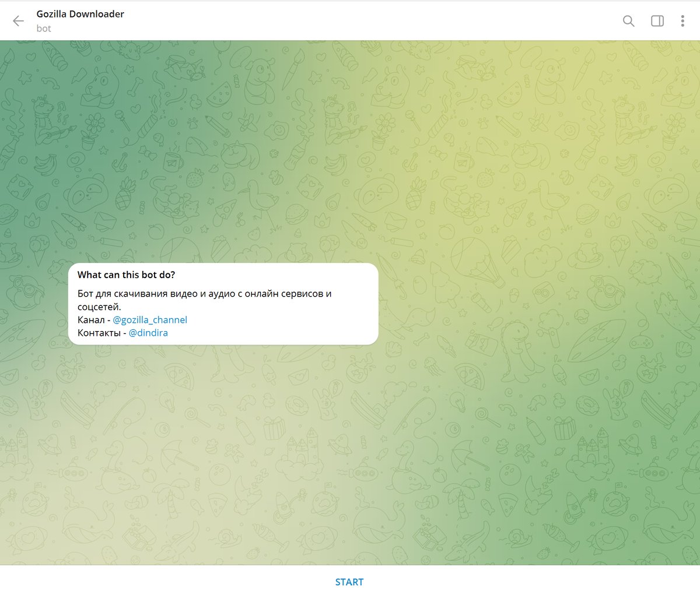
Task: Open search in this chat
Action: click(x=628, y=21)
